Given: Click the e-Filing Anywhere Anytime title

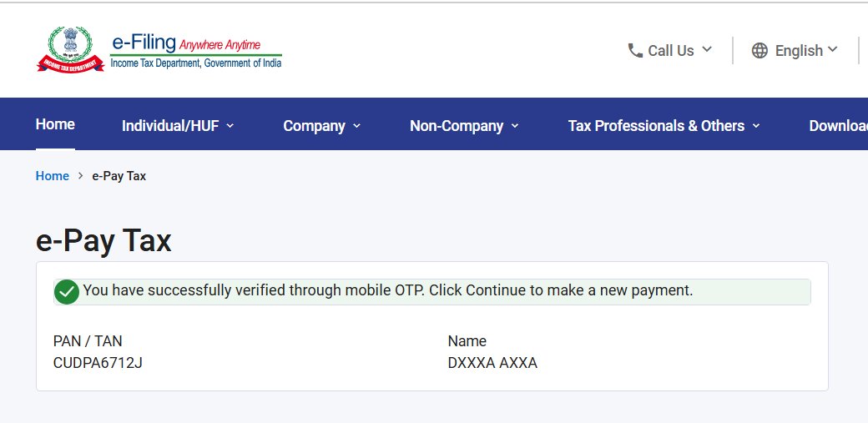Looking at the screenshot, I should [x=186, y=43].
